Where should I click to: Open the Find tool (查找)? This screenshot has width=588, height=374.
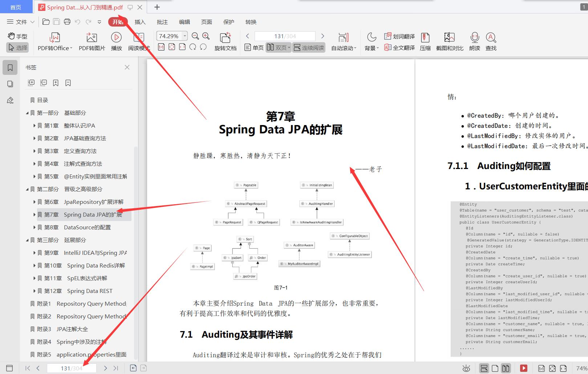tap(491, 42)
